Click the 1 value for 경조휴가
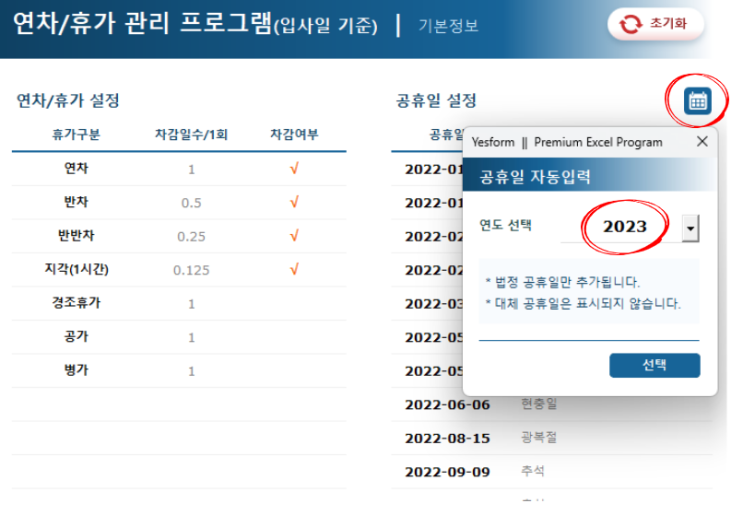This screenshot has width=743, height=515. pyautogui.click(x=191, y=304)
